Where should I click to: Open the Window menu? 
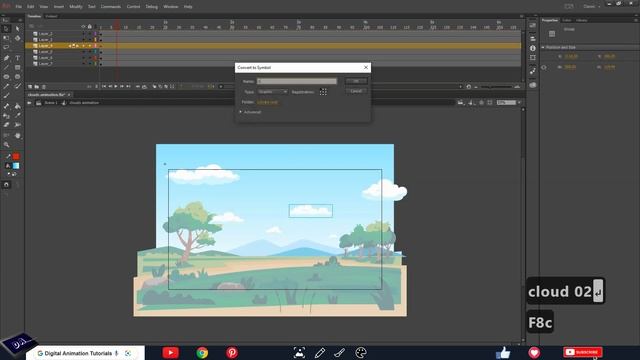[171, 7]
